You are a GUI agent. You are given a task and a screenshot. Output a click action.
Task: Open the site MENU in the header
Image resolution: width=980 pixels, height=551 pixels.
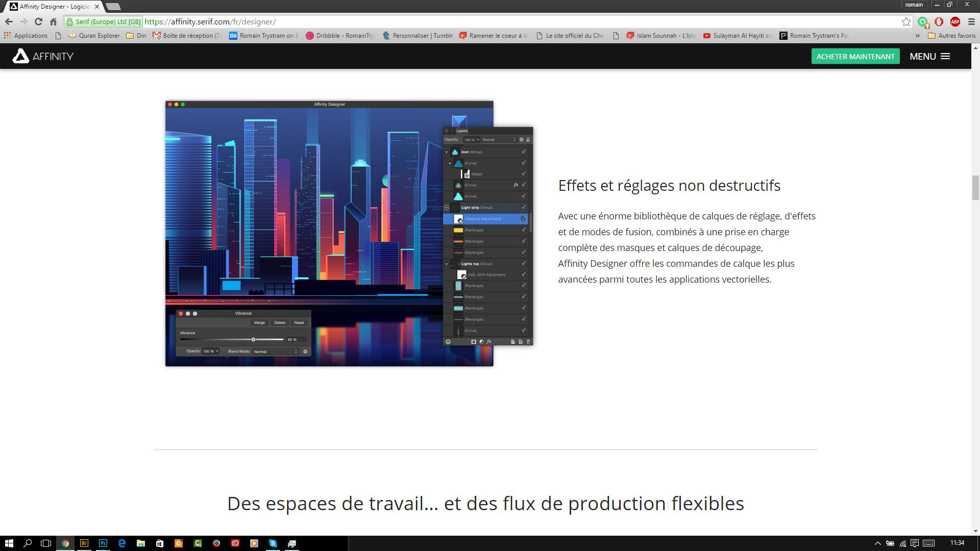929,56
